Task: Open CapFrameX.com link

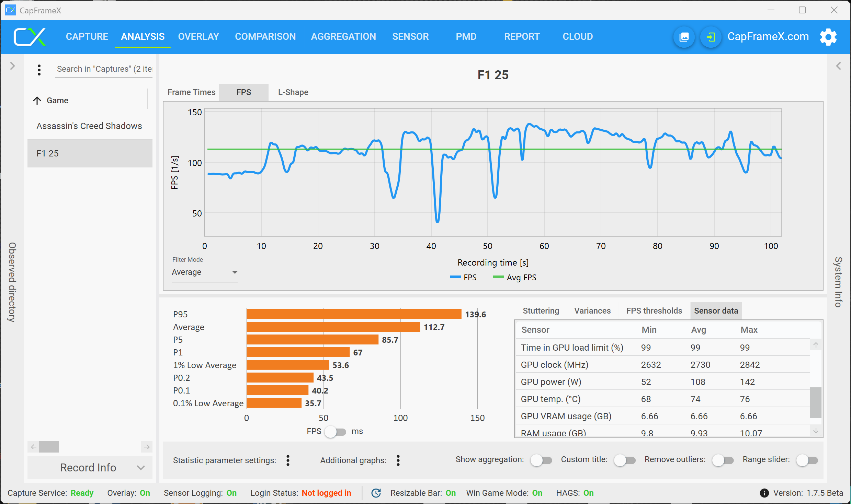Action: [x=768, y=36]
